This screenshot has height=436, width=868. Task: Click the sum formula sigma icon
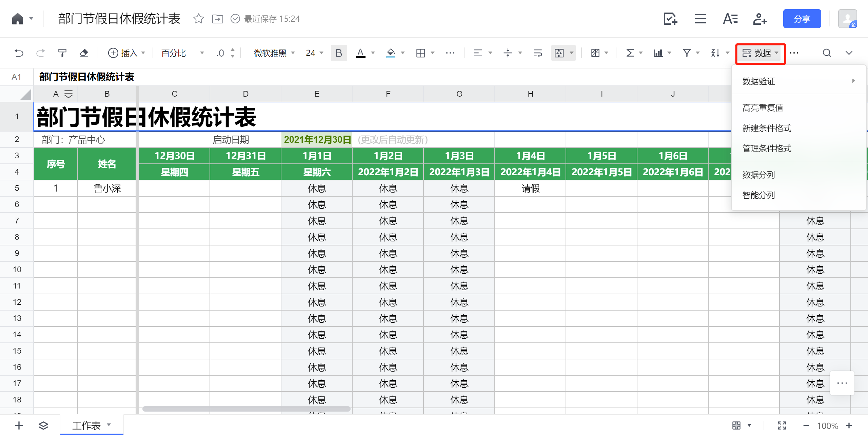point(630,53)
